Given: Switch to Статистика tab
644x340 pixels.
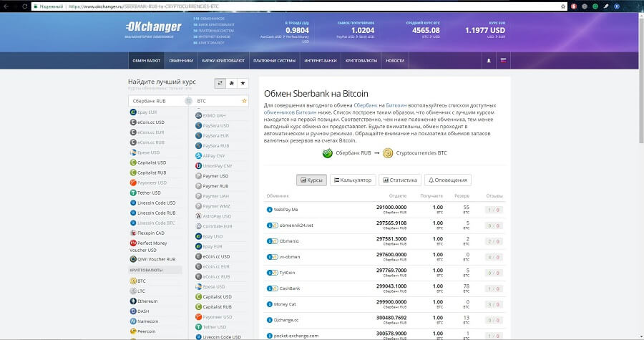Looking at the screenshot, I should pyautogui.click(x=400, y=180).
